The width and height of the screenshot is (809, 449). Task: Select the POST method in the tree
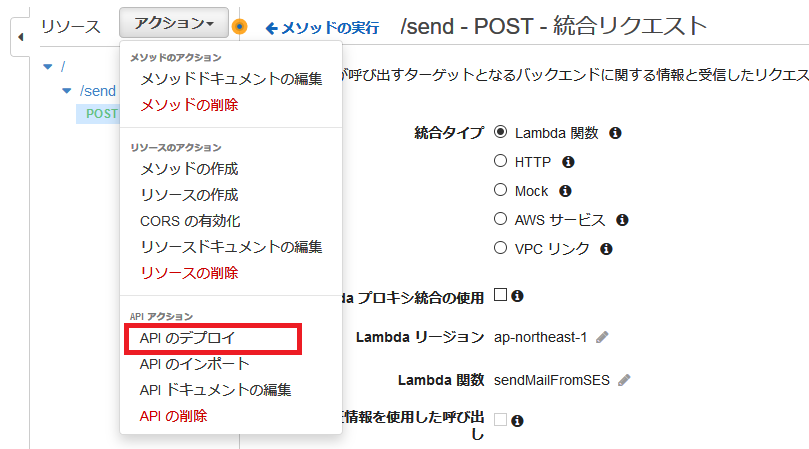[x=101, y=113]
